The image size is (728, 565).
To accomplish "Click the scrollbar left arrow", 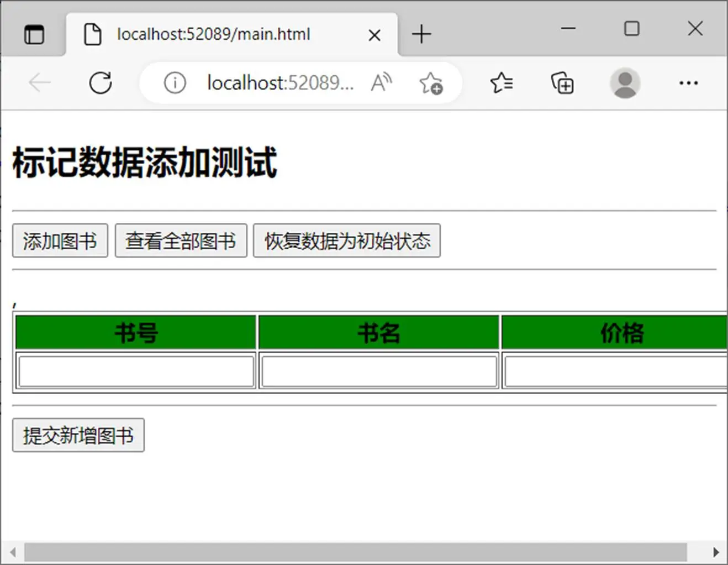I will click(13, 552).
